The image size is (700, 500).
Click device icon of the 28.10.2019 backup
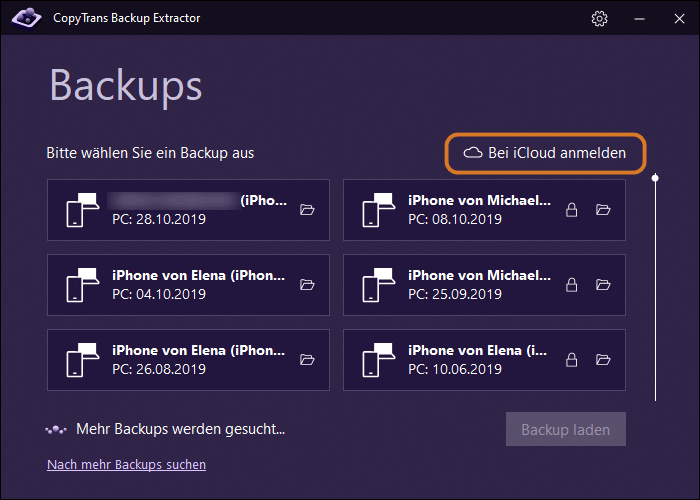(83, 210)
